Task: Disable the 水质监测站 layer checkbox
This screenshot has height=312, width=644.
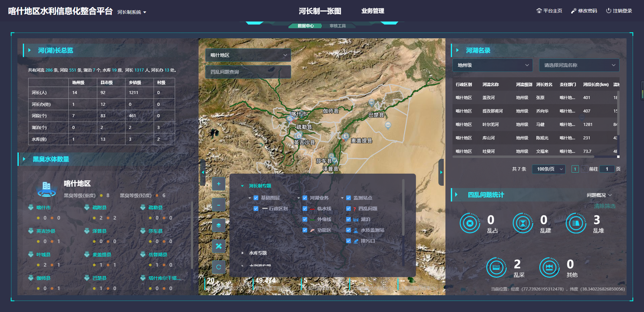Action: pyautogui.click(x=348, y=230)
